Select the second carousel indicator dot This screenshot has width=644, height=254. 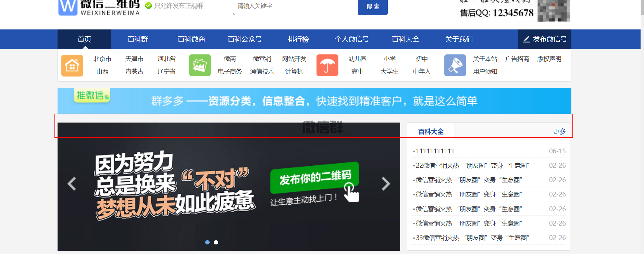pos(216,242)
